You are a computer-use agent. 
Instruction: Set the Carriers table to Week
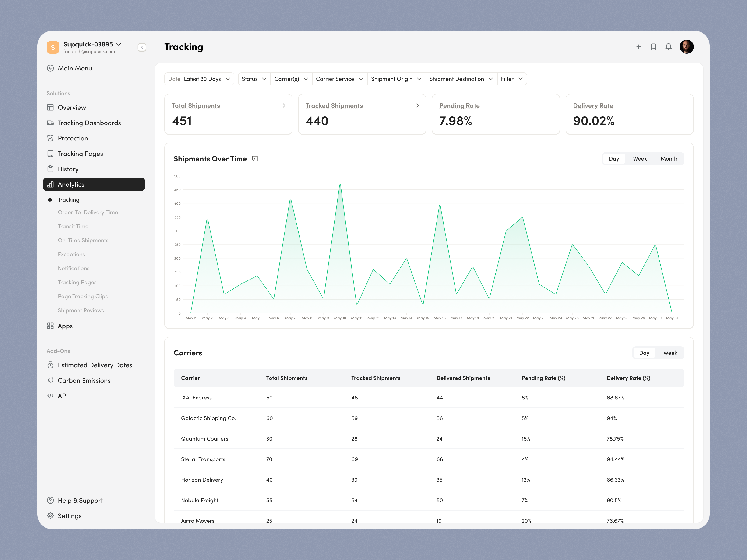click(x=670, y=353)
